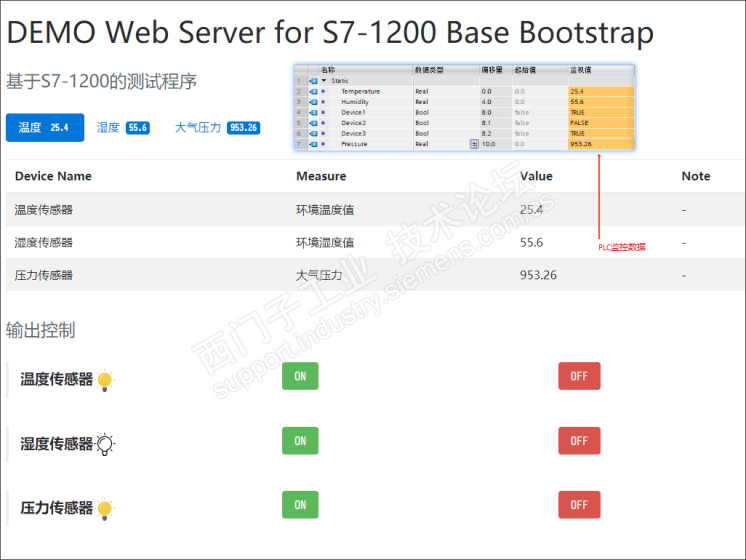Screen dimensions: 746x560
Task: Select the 温度 tab
Action: [30, 128]
